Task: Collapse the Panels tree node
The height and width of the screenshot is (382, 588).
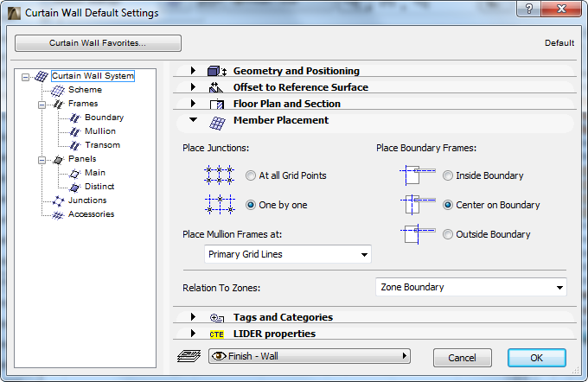Action: 42,161
